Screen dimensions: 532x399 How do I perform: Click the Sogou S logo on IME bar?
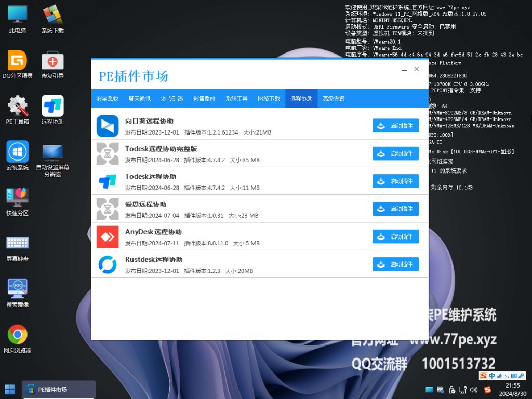point(484,376)
